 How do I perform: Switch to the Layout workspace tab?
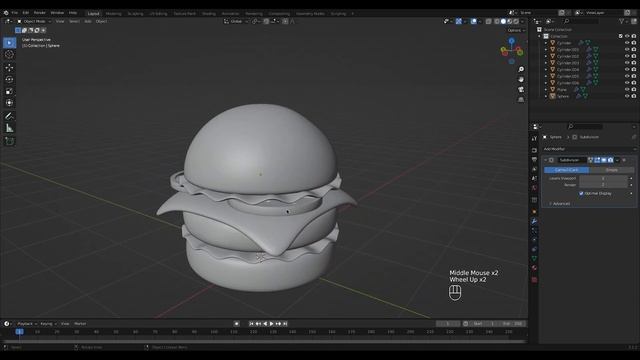(93, 13)
